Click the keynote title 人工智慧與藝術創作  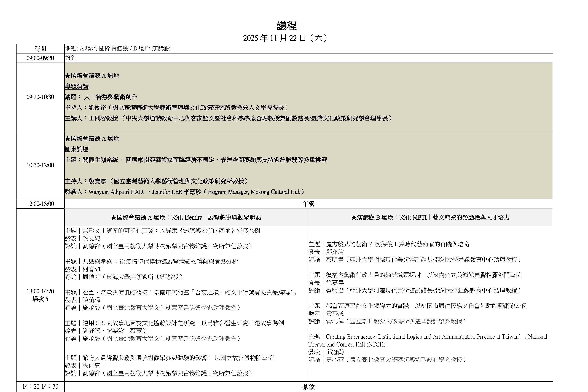[111, 97]
